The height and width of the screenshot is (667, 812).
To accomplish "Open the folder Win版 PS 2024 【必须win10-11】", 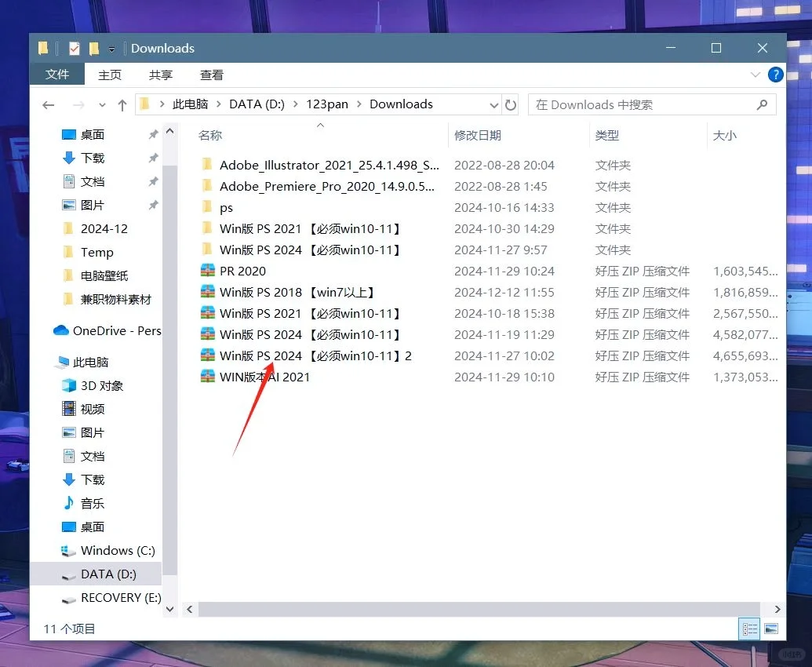I will 294,250.
